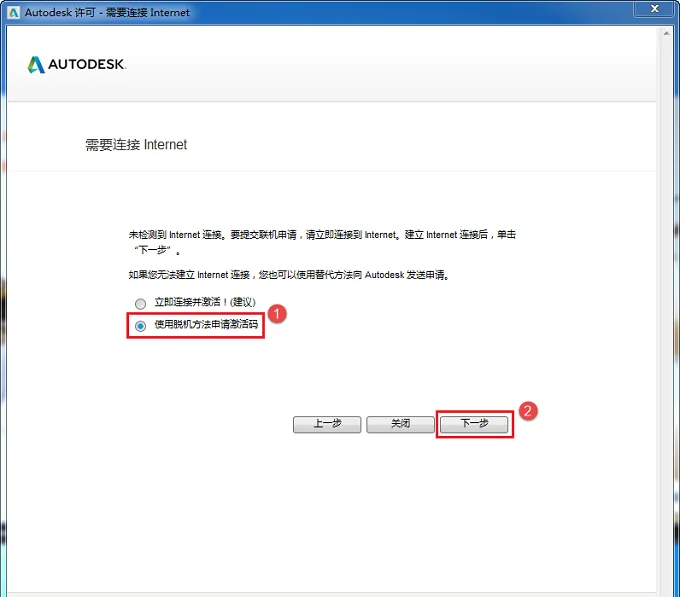Click the text '如果您无法建立 Internet 连接' line
This screenshot has height=597, width=680.
(289, 275)
